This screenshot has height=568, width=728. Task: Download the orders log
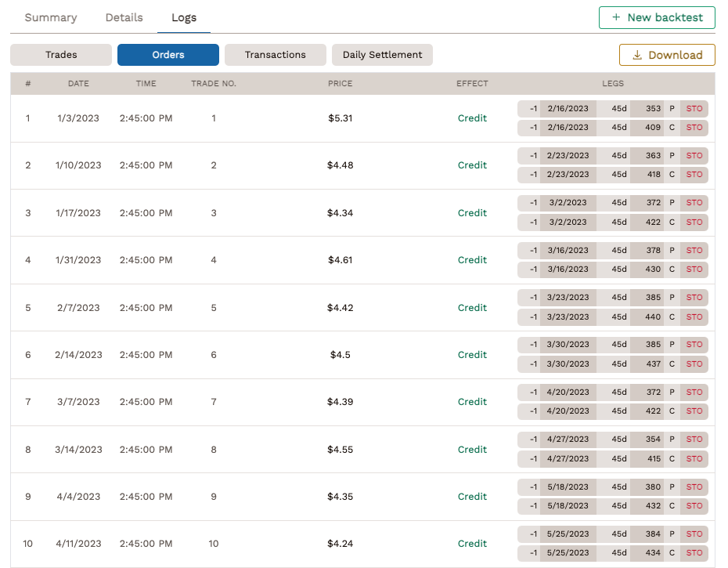point(667,55)
